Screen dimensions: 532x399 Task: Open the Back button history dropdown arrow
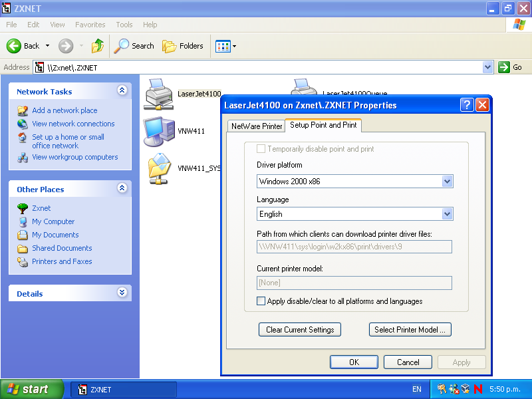point(47,46)
